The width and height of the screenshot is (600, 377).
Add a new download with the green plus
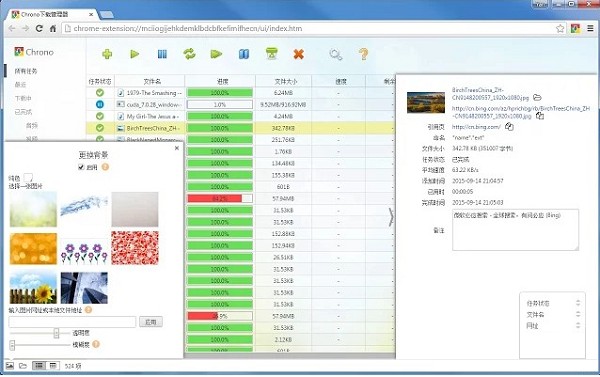(x=107, y=54)
